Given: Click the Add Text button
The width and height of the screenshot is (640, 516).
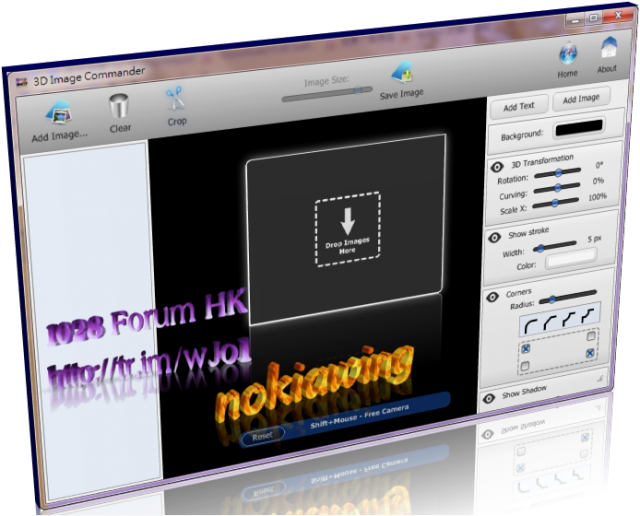Looking at the screenshot, I should (x=518, y=106).
